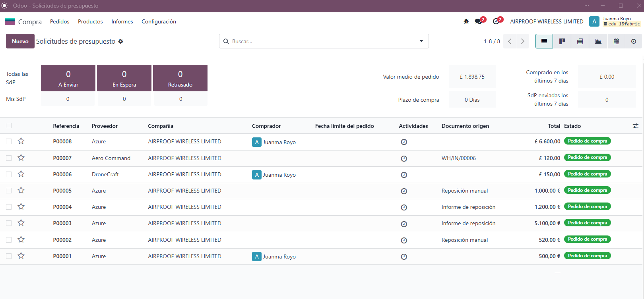The image size is (644, 299).
Task: Open the debug bug icon menu
Action: coord(466,21)
